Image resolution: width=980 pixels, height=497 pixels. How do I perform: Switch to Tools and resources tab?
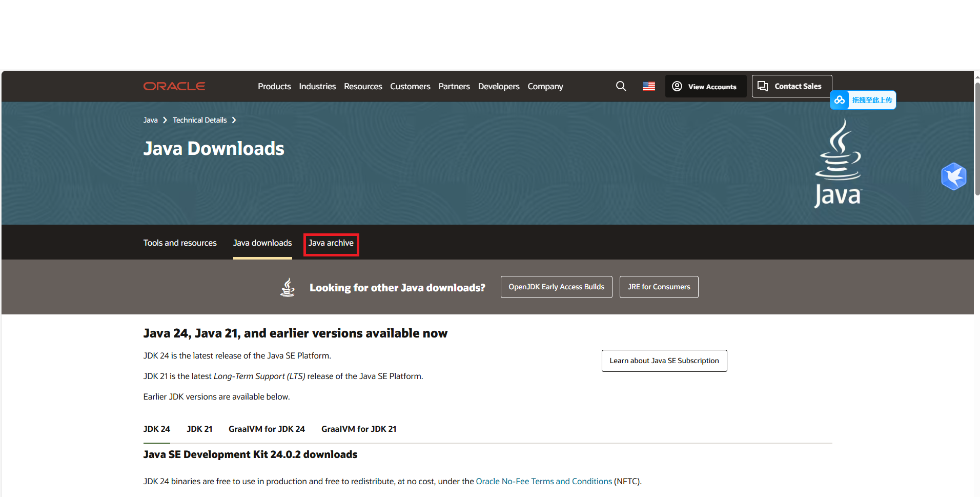click(180, 243)
